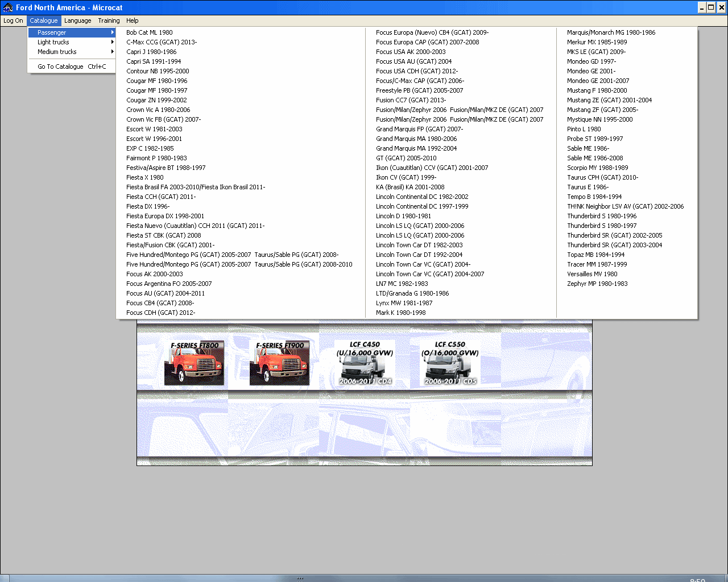Select Focus USA AK 2000-2003
Image resolution: width=728 pixels, height=582 pixels.
pos(411,52)
